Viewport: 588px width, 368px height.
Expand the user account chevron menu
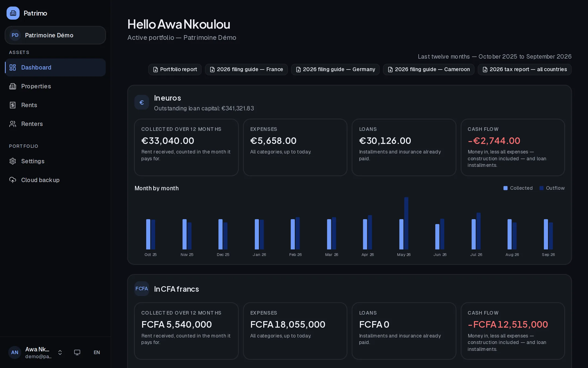tap(60, 352)
